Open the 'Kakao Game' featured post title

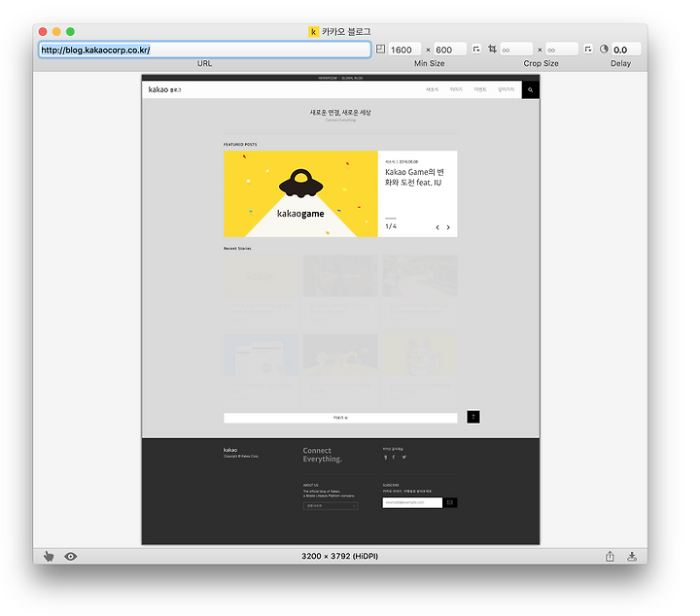point(414,177)
